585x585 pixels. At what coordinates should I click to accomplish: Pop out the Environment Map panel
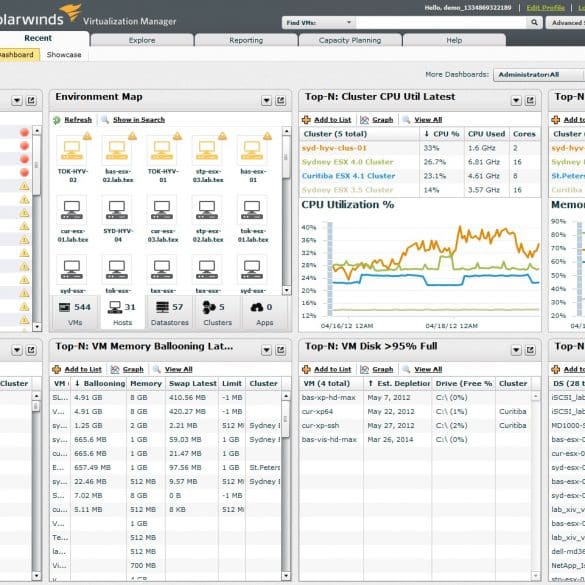(281, 100)
